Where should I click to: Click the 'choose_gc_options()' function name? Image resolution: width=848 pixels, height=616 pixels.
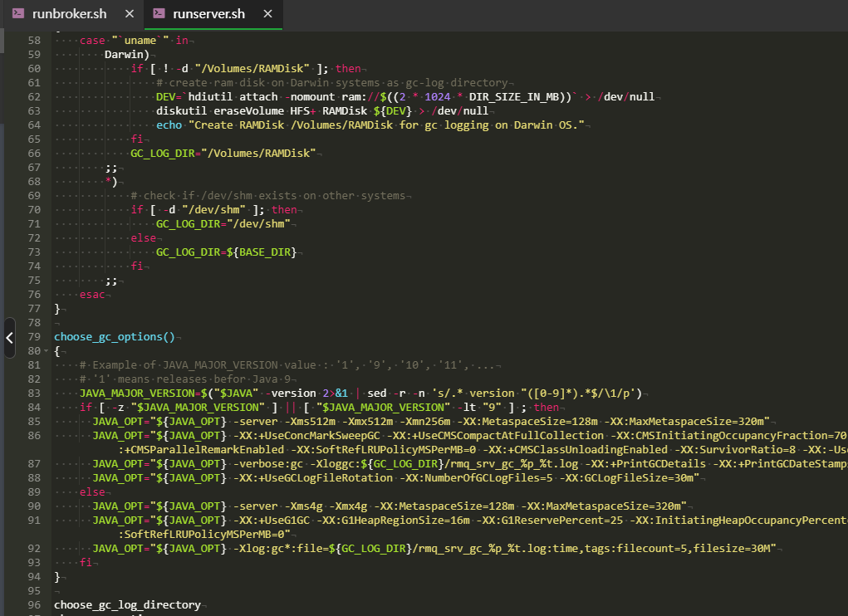click(x=115, y=336)
